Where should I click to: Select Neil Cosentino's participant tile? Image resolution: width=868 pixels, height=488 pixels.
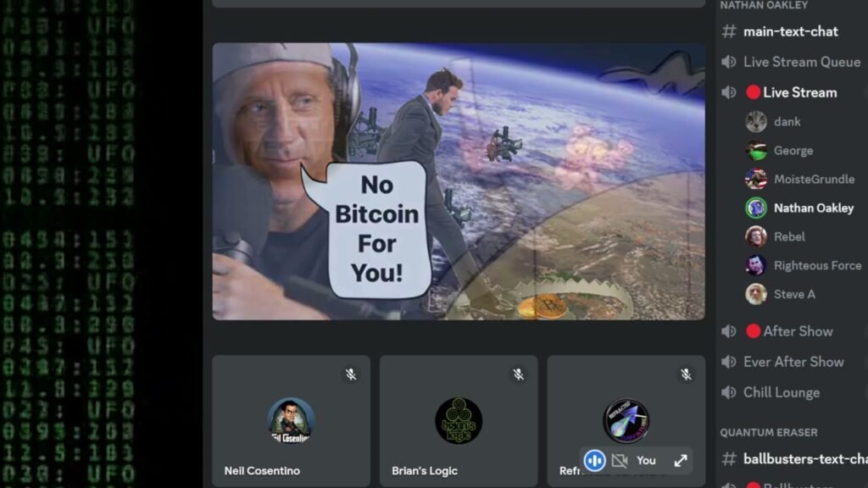(x=292, y=421)
